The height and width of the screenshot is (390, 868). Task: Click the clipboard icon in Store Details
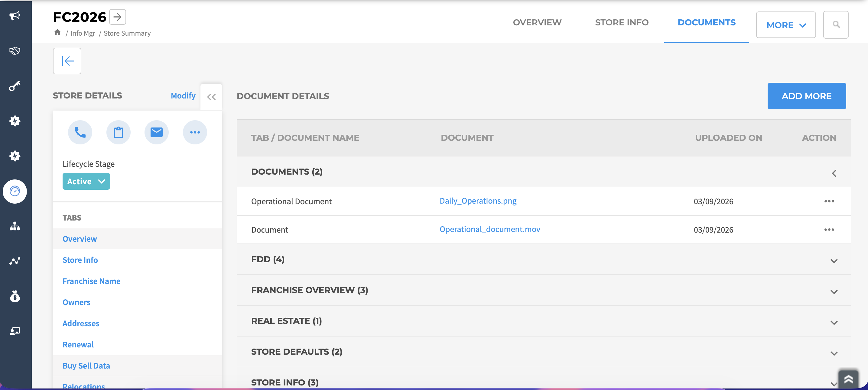pyautogui.click(x=118, y=132)
